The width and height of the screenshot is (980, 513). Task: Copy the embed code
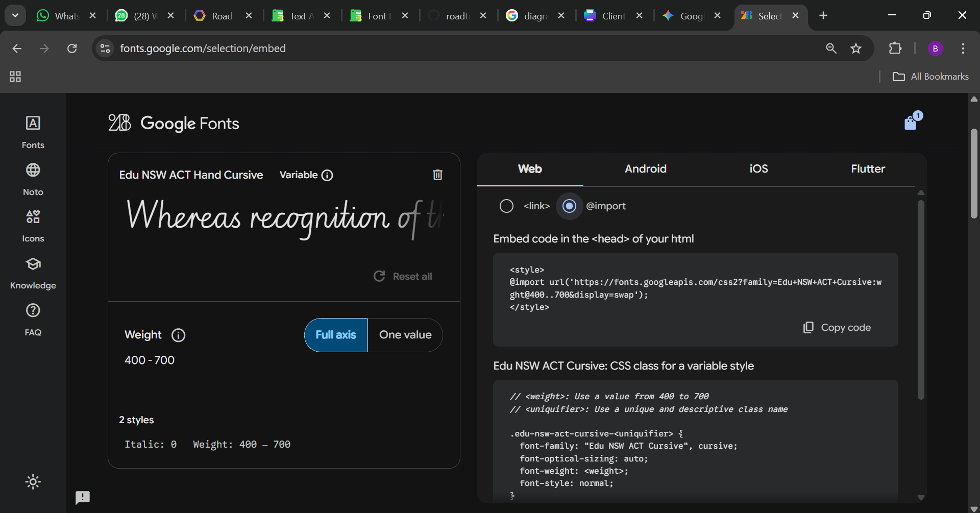tap(837, 328)
